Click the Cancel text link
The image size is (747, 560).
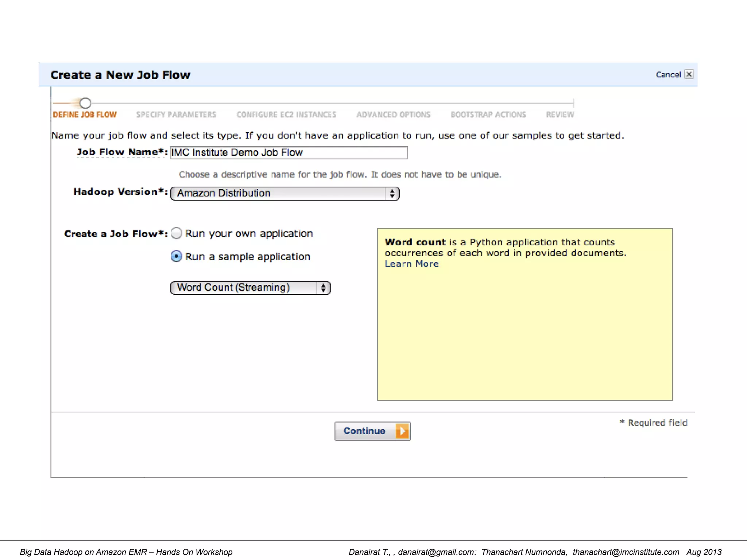click(x=668, y=75)
